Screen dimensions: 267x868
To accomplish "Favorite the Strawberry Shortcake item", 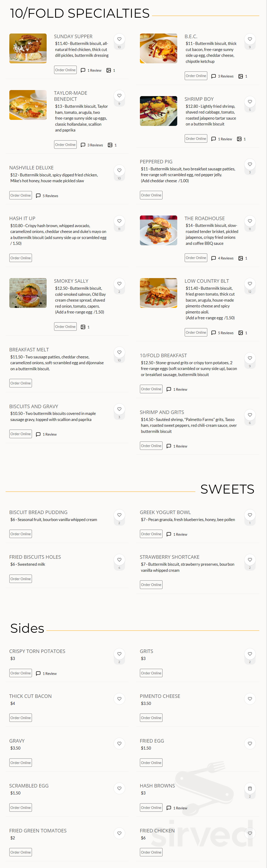I will tap(250, 559).
